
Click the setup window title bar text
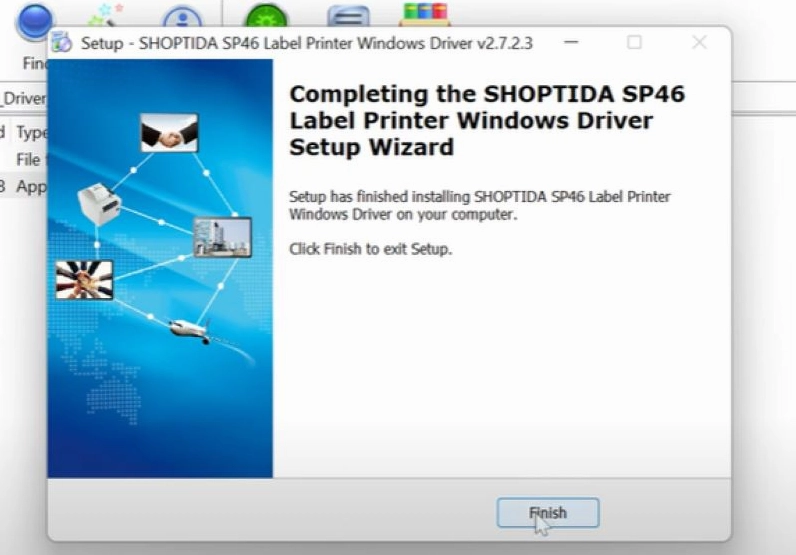(307, 43)
